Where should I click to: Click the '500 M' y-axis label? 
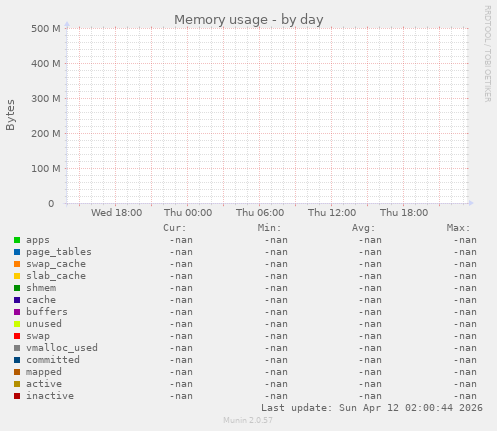click(46, 29)
